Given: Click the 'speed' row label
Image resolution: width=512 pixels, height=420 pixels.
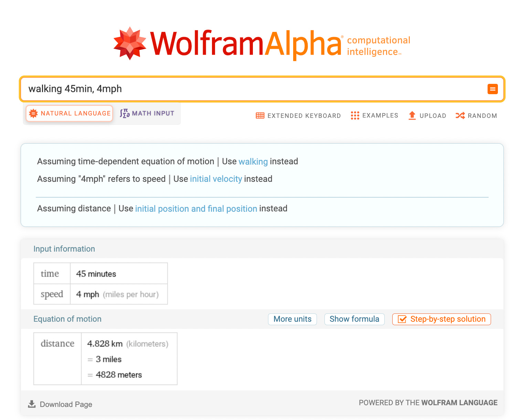Looking at the screenshot, I should point(52,295).
